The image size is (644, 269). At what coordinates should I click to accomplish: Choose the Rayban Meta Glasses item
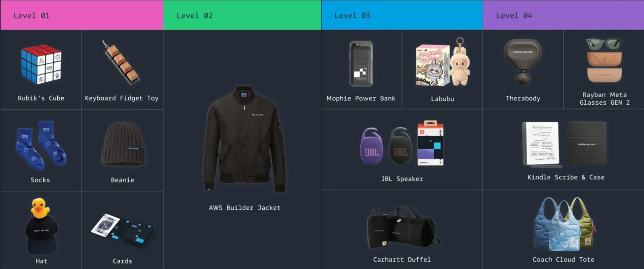click(604, 61)
